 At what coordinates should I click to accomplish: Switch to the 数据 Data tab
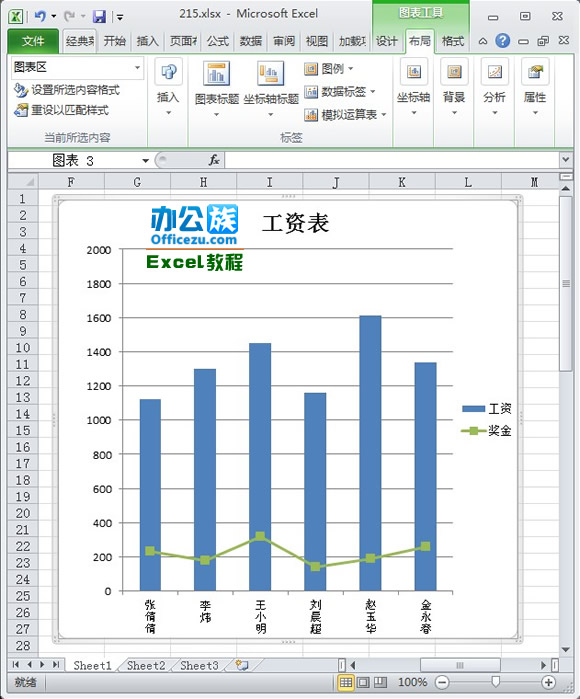click(x=251, y=41)
